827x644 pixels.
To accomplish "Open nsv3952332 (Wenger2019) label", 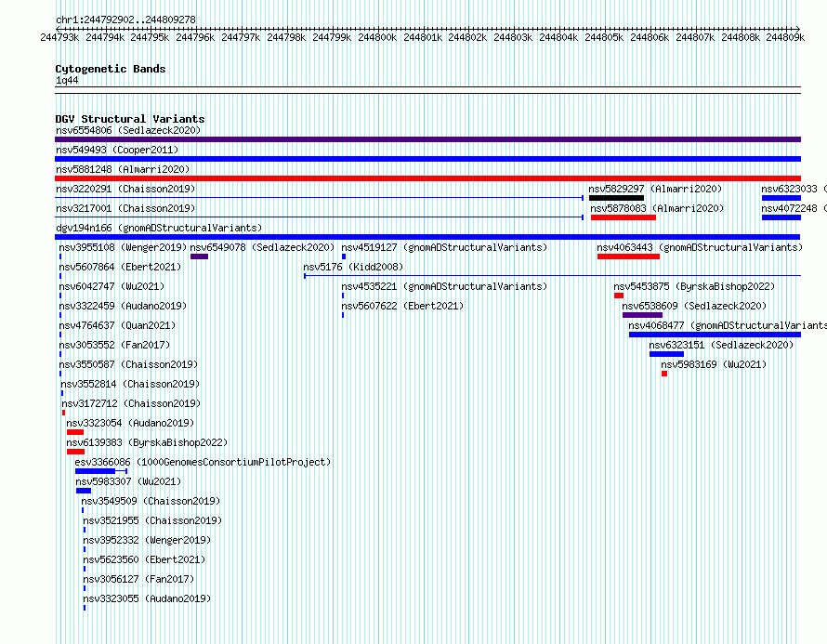I will coord(147,540).
